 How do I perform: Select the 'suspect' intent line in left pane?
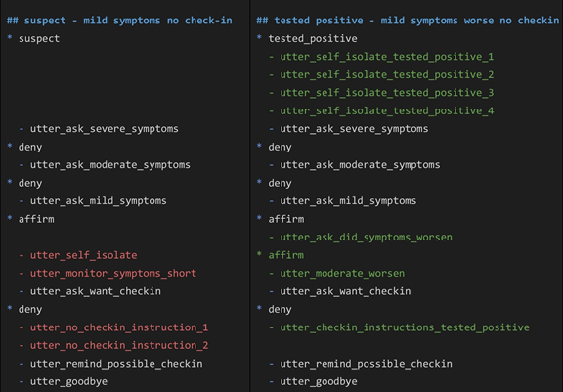pos(33,38)
